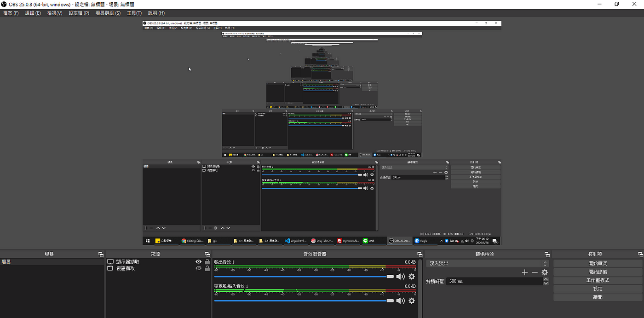Click the FileZilla item in the preview taskbar
Image resolution: width=644 pixels, height=318 pixels.
pyautogui.click(x=347, y=241)
